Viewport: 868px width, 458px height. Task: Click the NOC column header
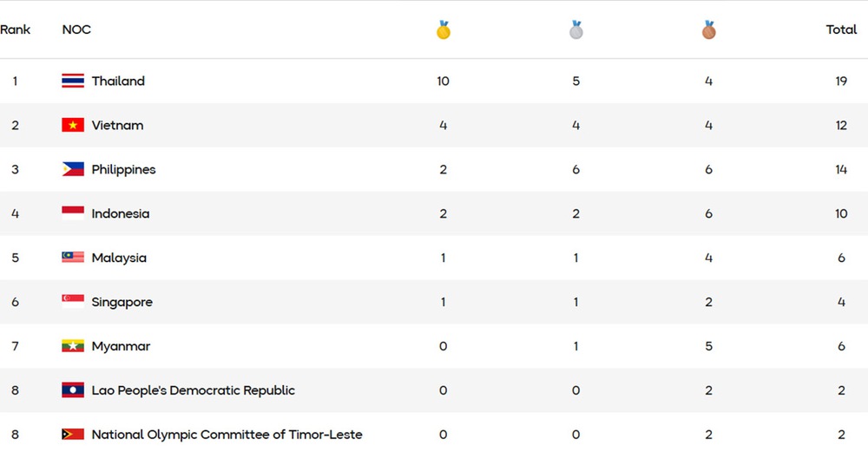[x=76, y=29]
